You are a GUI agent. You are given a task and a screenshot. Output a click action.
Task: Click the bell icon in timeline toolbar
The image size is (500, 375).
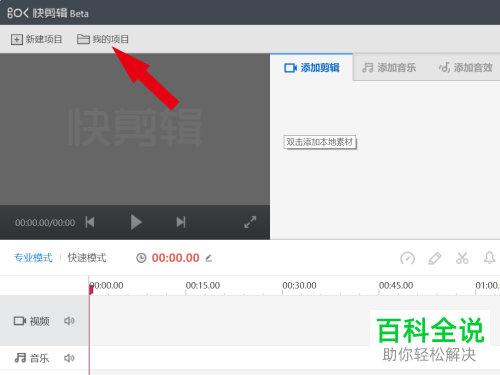point(489,258)
